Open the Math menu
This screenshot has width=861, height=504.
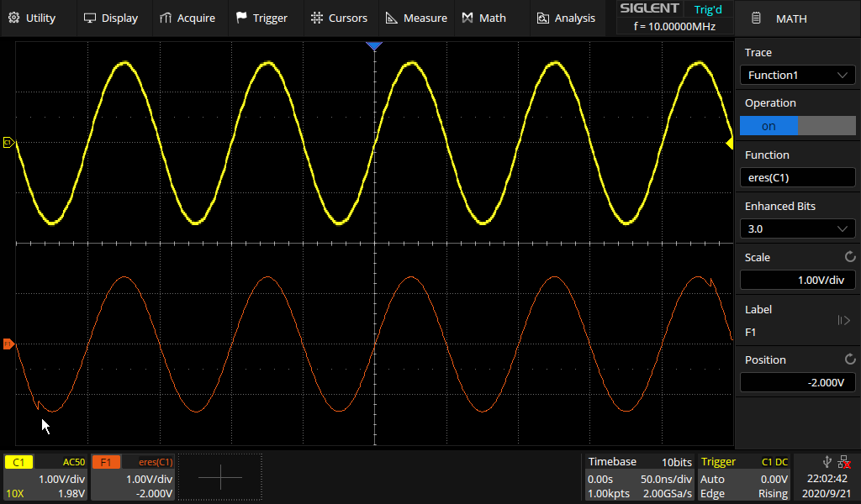(x=483, y=18)
